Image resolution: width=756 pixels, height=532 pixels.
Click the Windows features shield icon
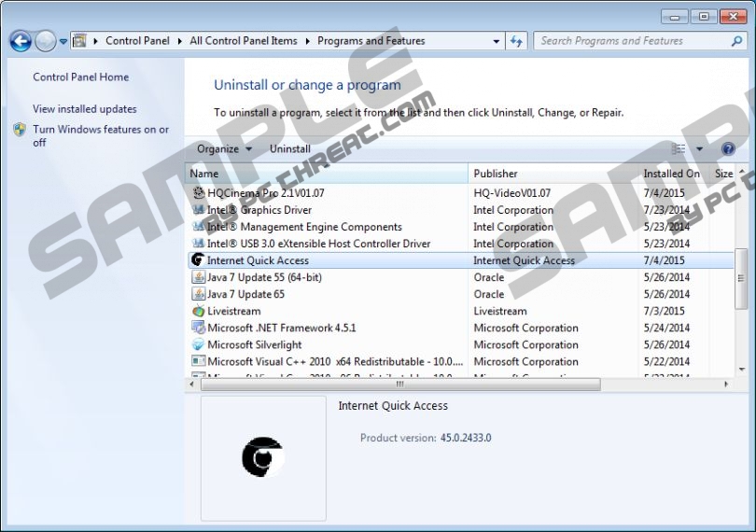pos(20,129)
